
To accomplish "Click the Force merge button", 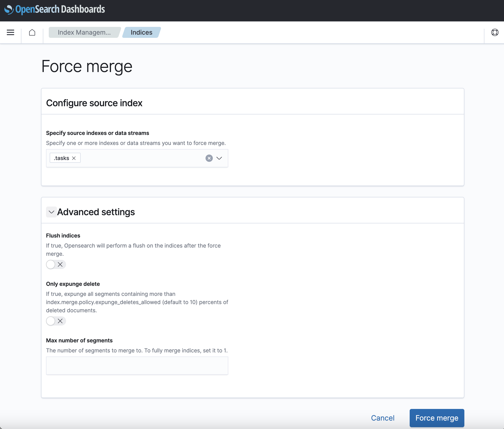I will [x=436, y=418].
